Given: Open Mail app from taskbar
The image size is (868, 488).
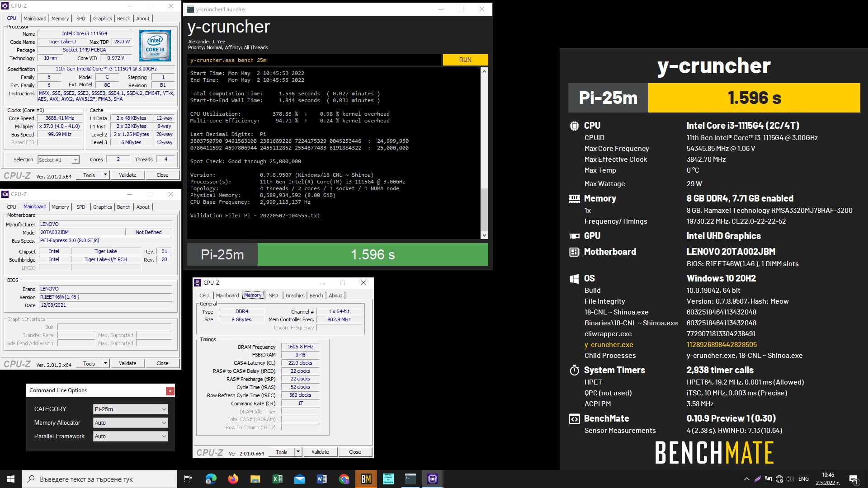Looking at the screenshot, I should click(x=300, y=479).
